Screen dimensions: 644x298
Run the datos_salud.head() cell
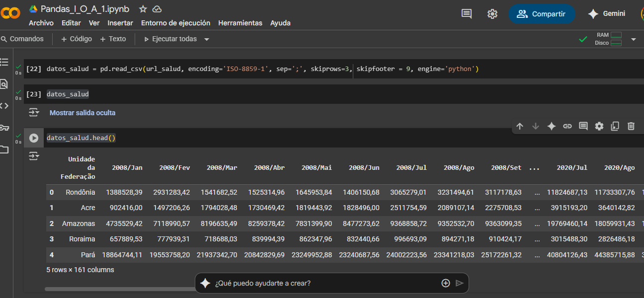tap(34, 138)
